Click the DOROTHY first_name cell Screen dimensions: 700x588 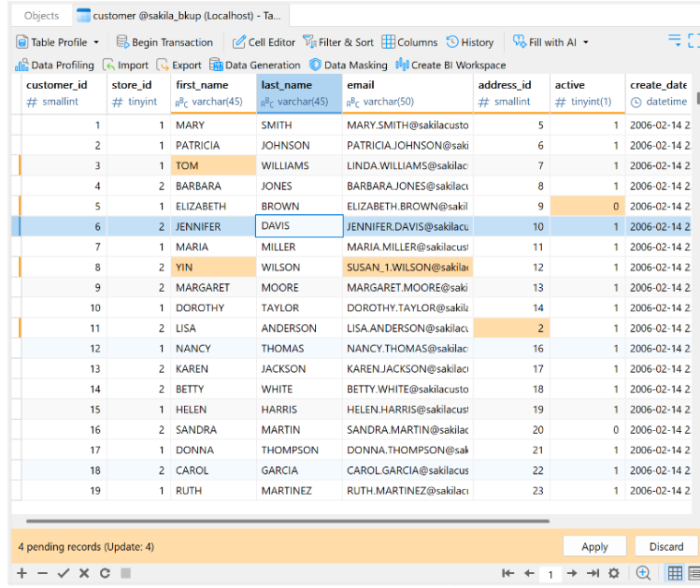pyautogui.click(x=213, y=308)
